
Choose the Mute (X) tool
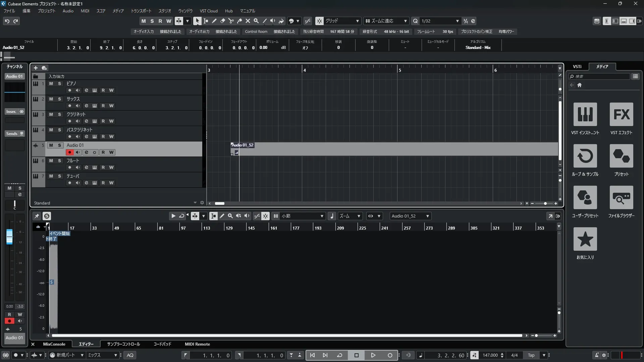[x=248, y=21]
